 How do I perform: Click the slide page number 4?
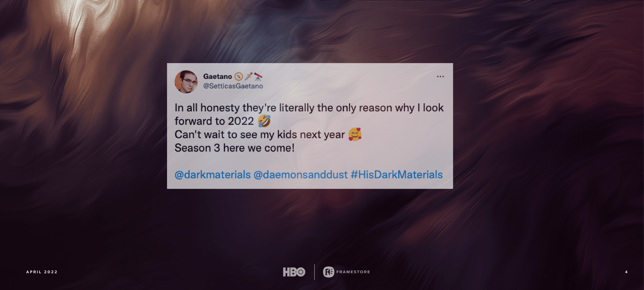point(626,272)
